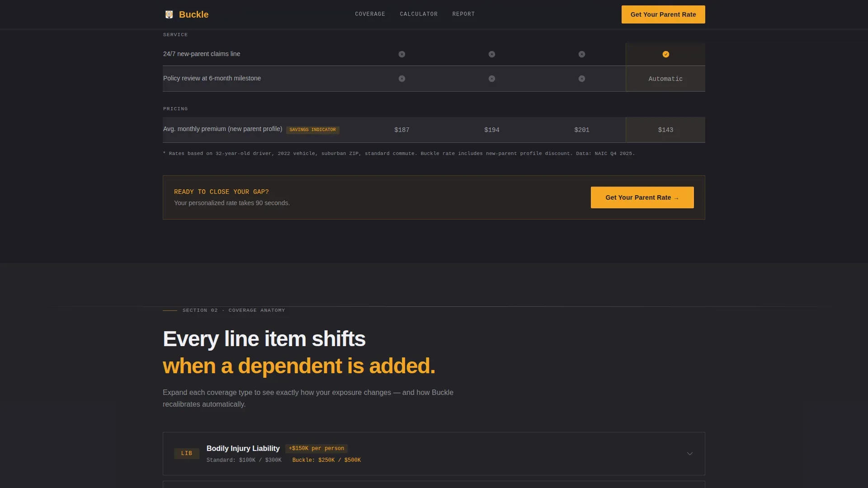Click the LIB coverage code badge
868x488 pixels.
[x=186, y=453]
